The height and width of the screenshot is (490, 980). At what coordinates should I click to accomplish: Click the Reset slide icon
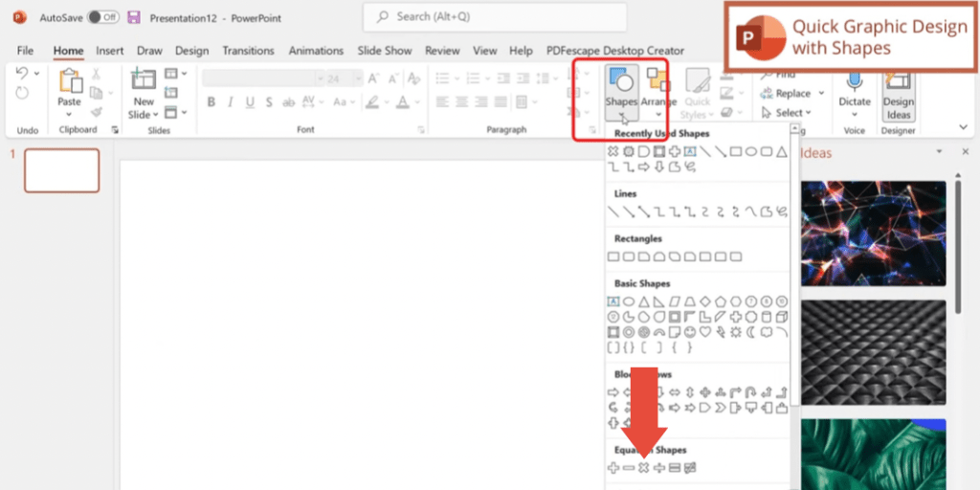pyautogui.click(x=170, y=93)
